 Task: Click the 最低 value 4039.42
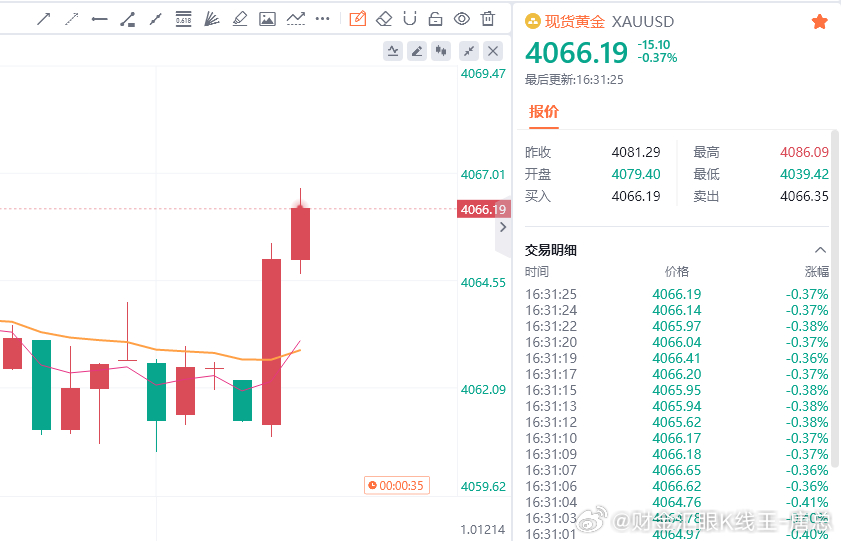click(x=804, y=174)
